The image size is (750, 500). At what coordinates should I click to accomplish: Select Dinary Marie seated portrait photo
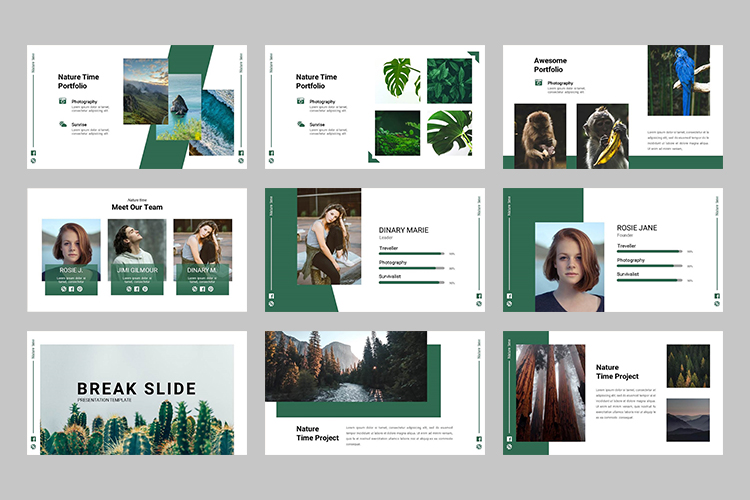(329, 236)
